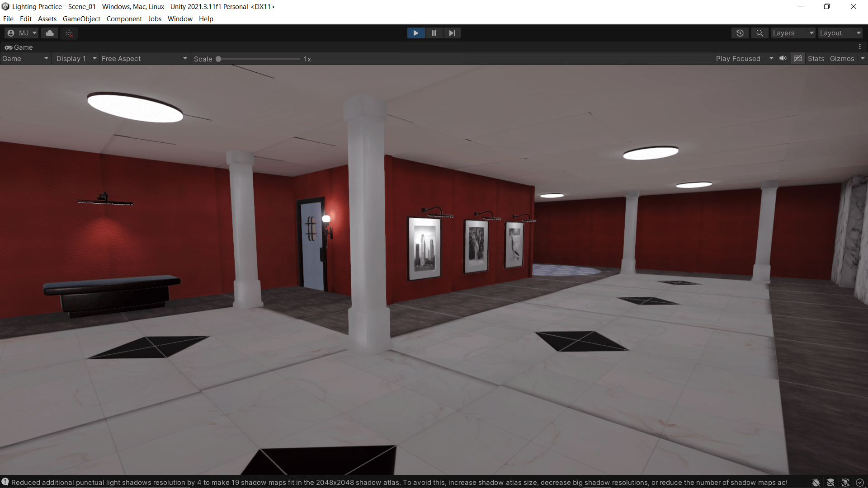The height and width of the screenshot is (488, 868).
Task: Open Unity Cloud services icon
Action: click(x=50, y=33)
